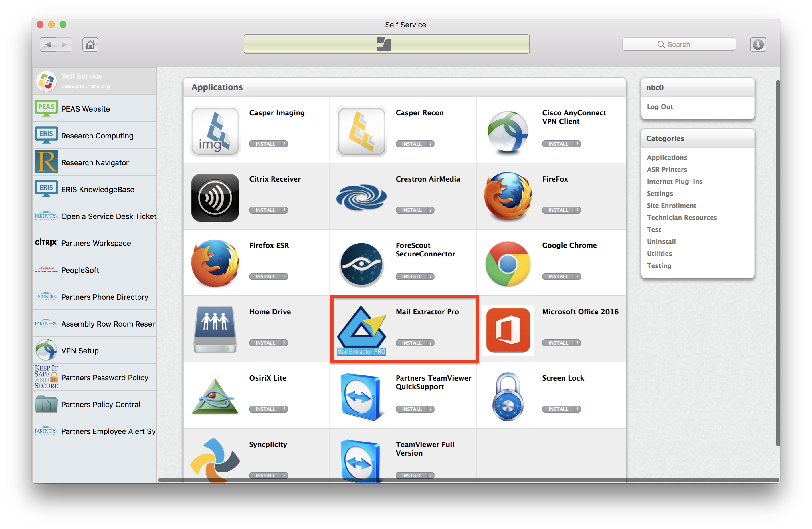Click Partners TeamViewer QuickSupport icon
Image resolution: width=812 pixels, height=529 pixels.
[361, 397]
